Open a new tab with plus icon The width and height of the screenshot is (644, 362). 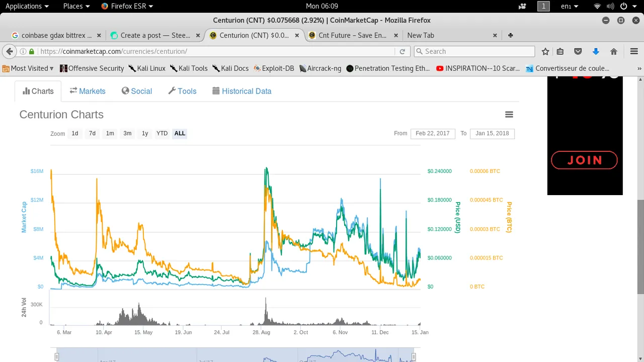click(511, 35)
